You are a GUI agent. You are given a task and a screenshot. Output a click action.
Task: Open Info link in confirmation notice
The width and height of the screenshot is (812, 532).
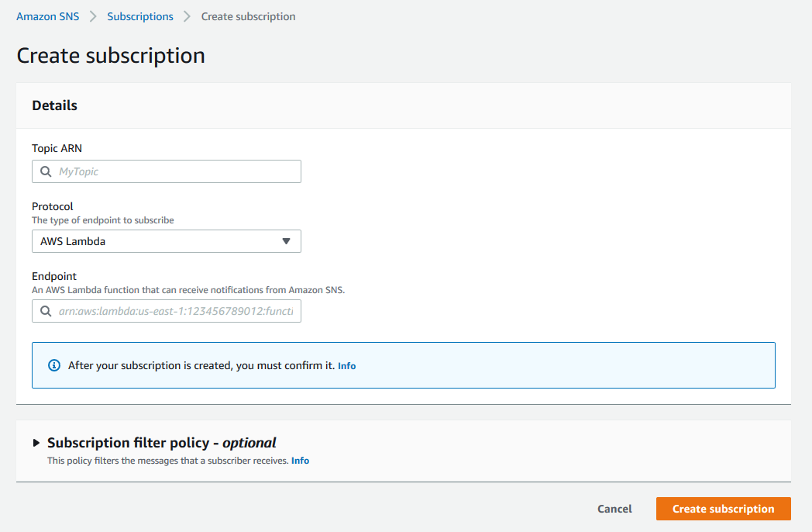[346, 366]
